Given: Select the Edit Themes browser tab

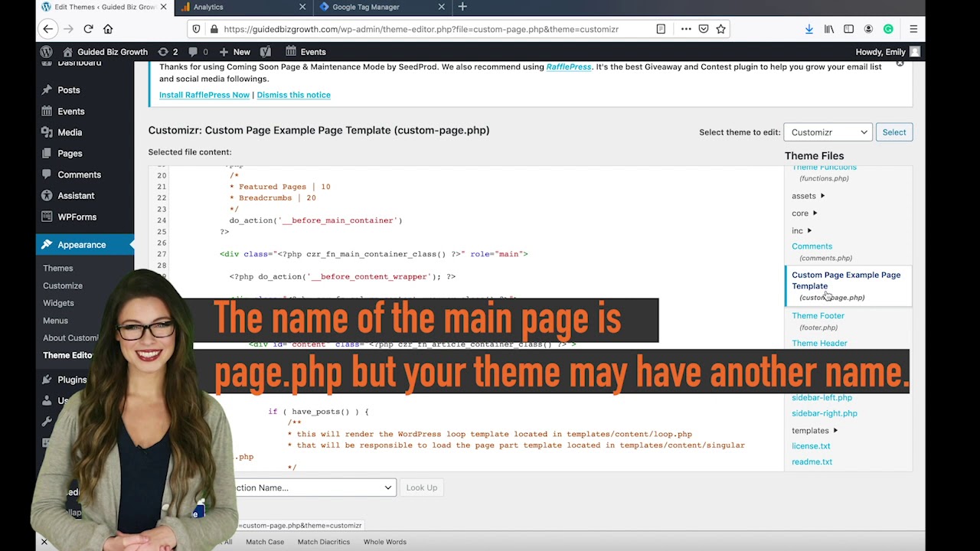Looking at the screenshot, I should click(x=105, y=7).
